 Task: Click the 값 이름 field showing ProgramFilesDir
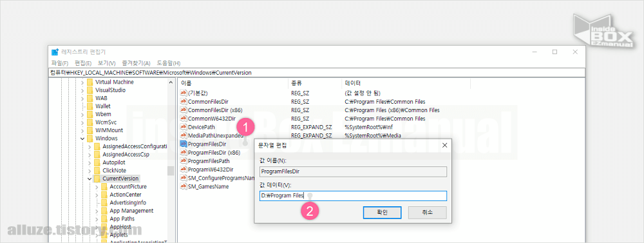(x=353, y=171)
